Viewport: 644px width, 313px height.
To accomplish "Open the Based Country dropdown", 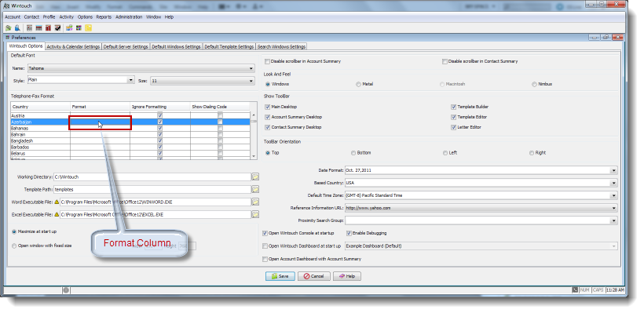I will click(x=613, y=183).
